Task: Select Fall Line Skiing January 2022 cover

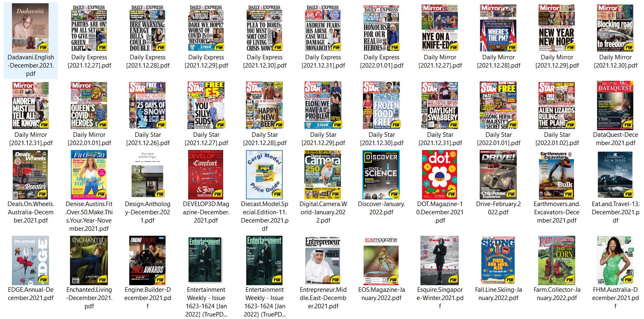Action: (498, 260)
